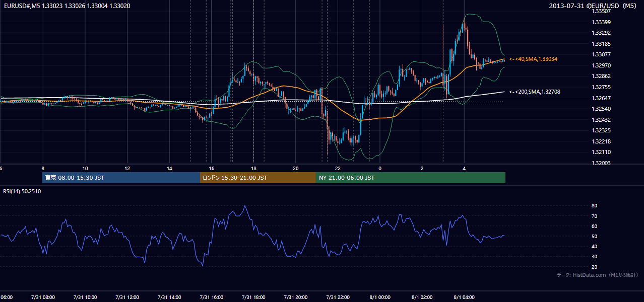Image resolution: width=644 pixels, height=302 pixels.
Task: Click the 7/31 08:00 date label
Action: tap(43, 297)
